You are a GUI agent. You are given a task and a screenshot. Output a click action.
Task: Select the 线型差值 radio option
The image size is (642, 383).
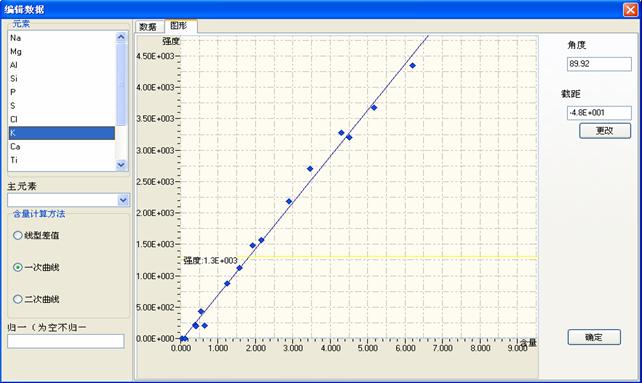(x=18, y=236)
